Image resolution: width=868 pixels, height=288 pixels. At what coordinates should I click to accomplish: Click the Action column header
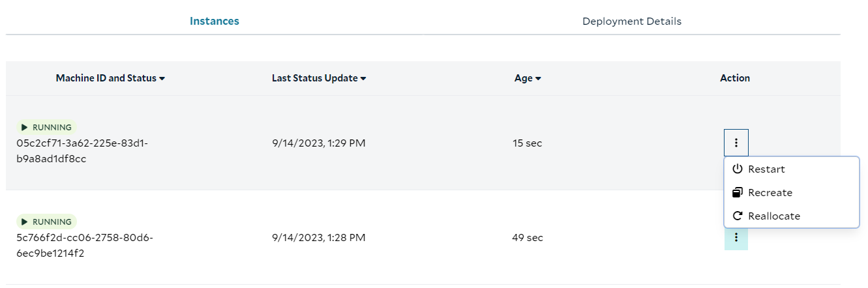pyautogui.click(x=735, y=78)
